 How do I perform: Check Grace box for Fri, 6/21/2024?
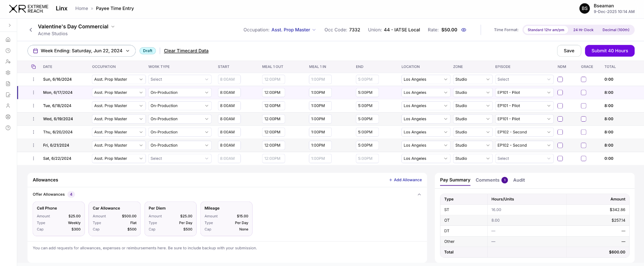pyautogui.click(x=584, y=145)
